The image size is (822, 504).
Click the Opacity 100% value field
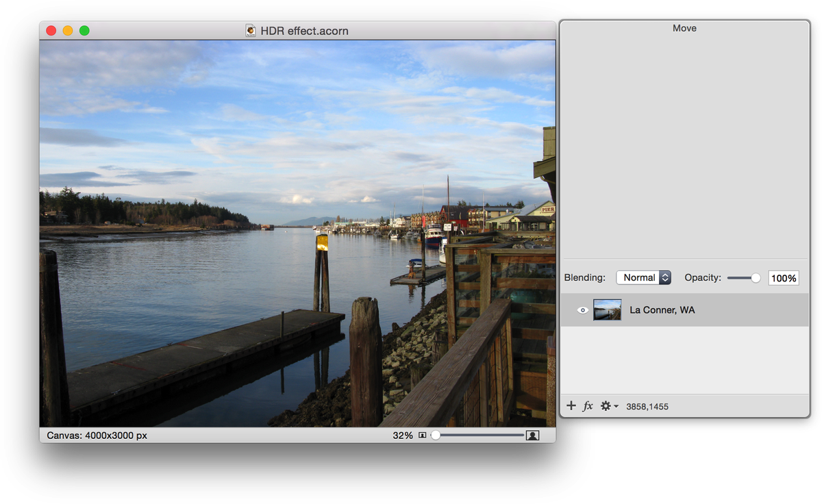point(783,277)
